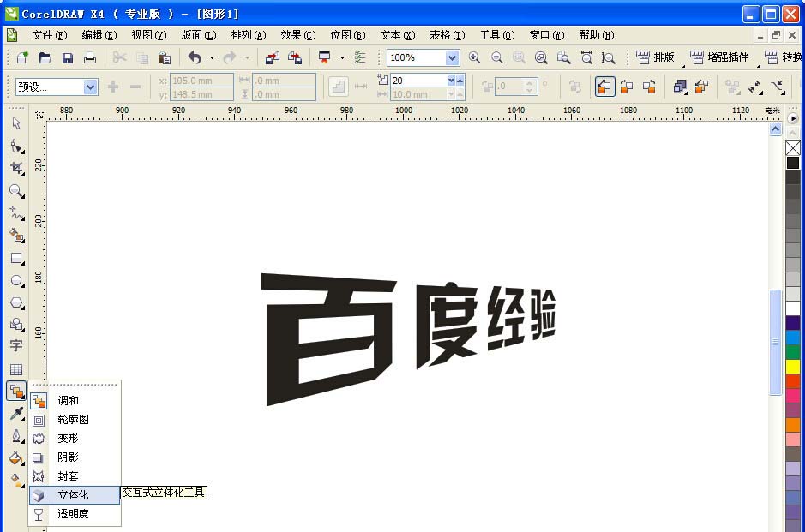The width and height of the screenshot is (805, 532).
Task: Select the Zoom tool in toolbox
Action: point(16,191)
